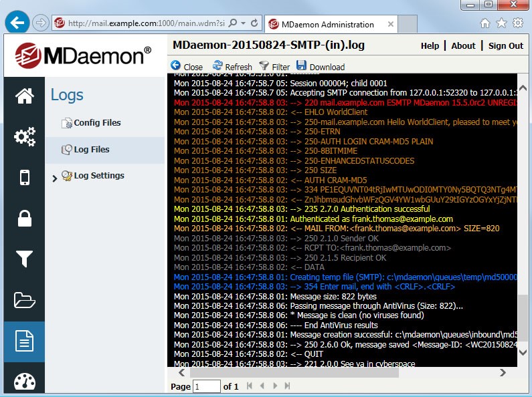
Task: Click the horizontal scrollbar thumb
Action: (x=294, y=373)
